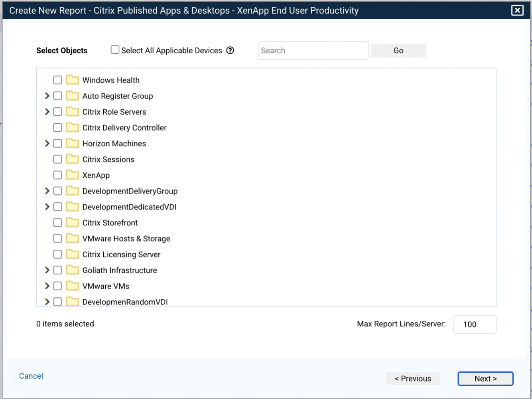Close the Create New Report dialog

coord(517,10)
